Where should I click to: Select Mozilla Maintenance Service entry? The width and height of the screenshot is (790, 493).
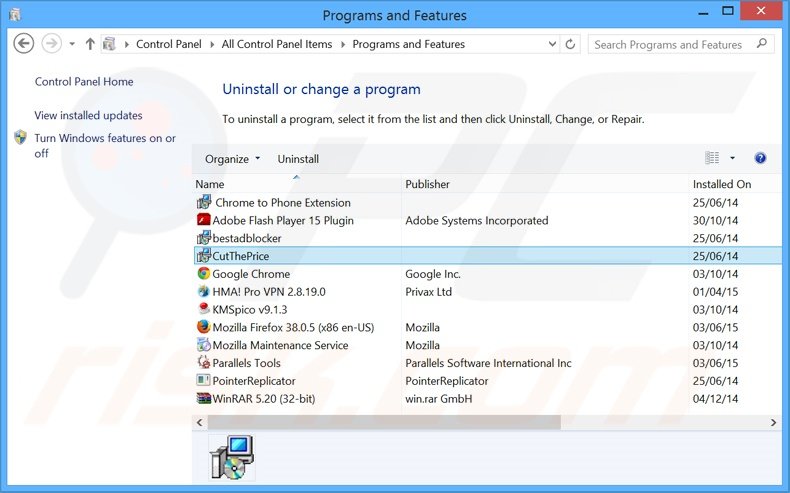point(281,345)
